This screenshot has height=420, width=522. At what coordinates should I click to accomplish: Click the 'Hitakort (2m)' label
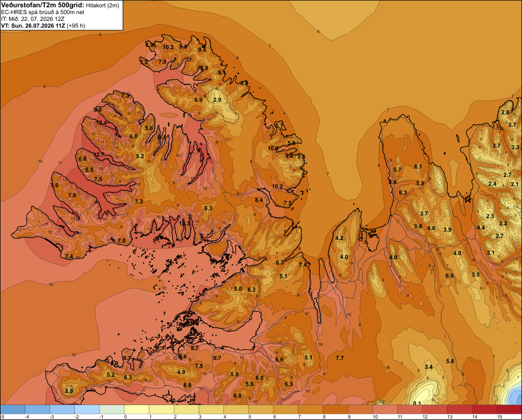tap(102, 5)
